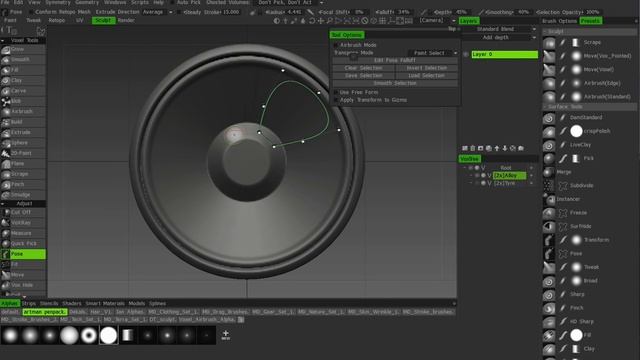Toggle Auto Pick checkbox
640x360 pixels.
pos(172,2)
